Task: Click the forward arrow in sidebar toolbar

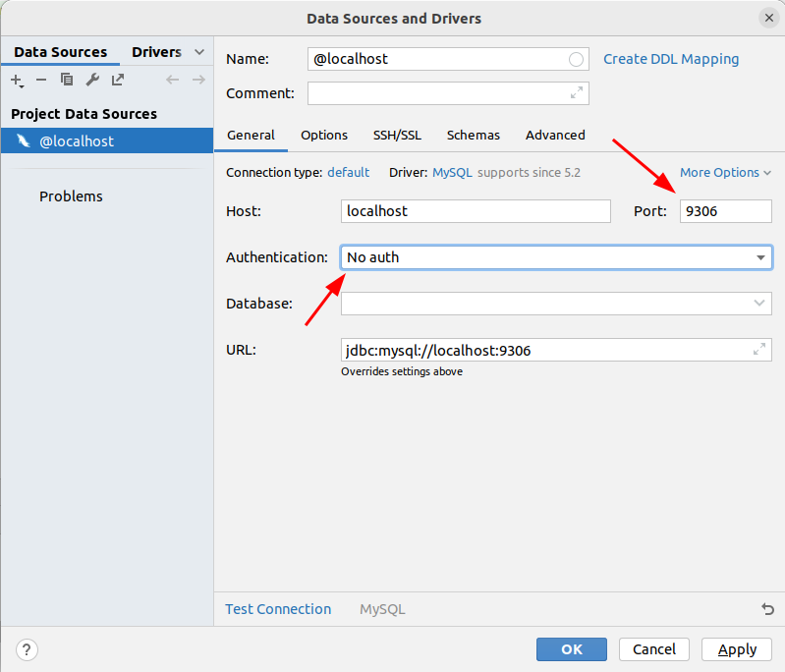Action: [x=198, y=80]
